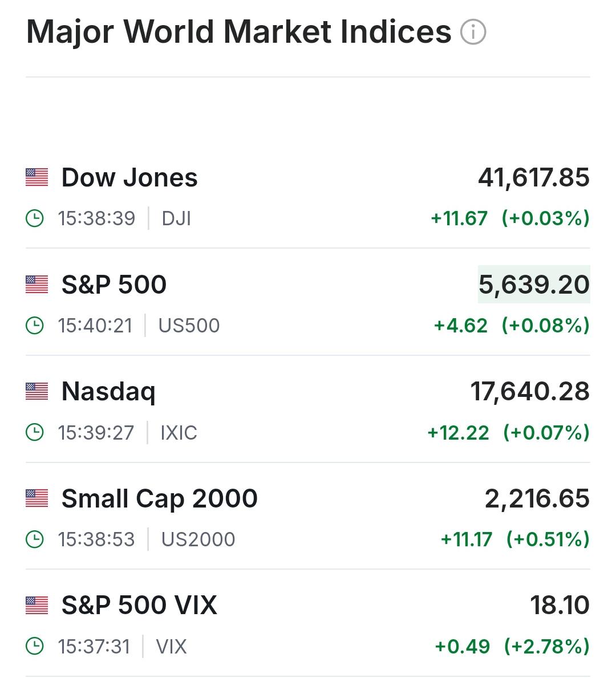Click the flag icon beside S&P 500 VIX
Image resolution: width=616 pixels, height=678 pixels.
pyautogui.click(x=37, y=605)
